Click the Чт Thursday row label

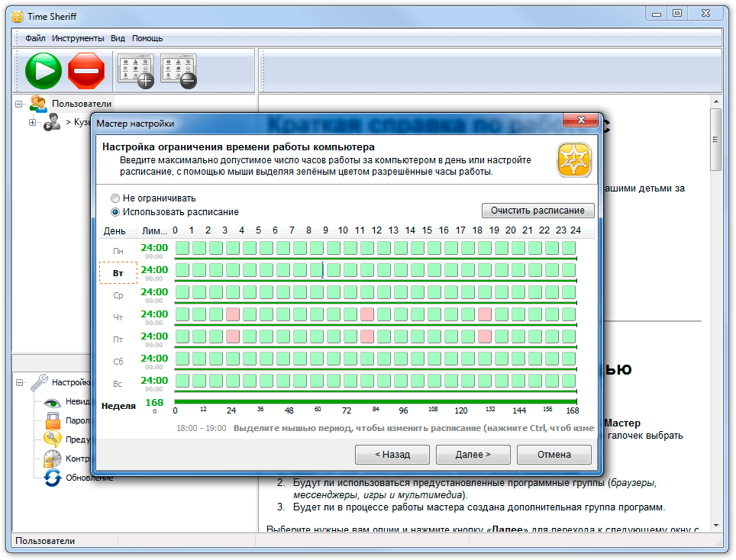pyautogui.click(x=118, y=317)
